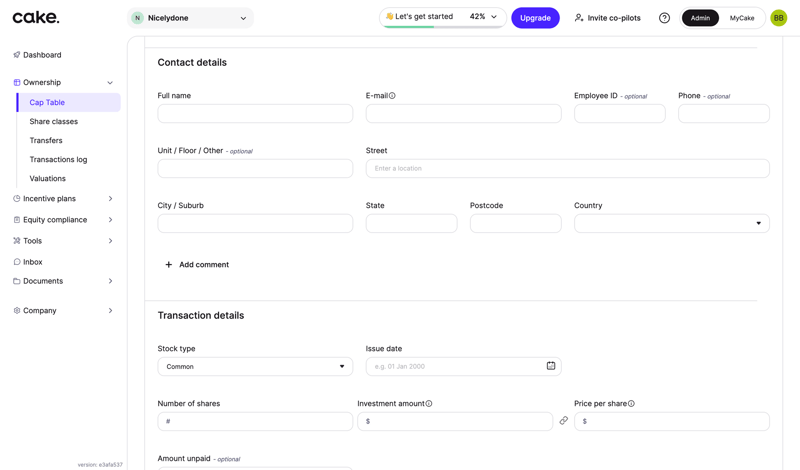Click the E-mail info icon
The width and height of the screenshot is (800, 470).
[392, 96]
